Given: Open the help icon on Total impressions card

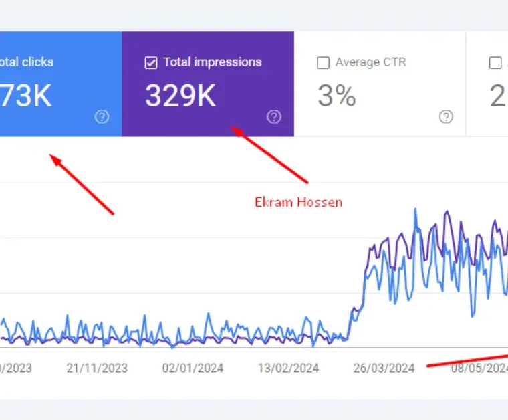Looking at the screenshot, I should pos(273,117).
